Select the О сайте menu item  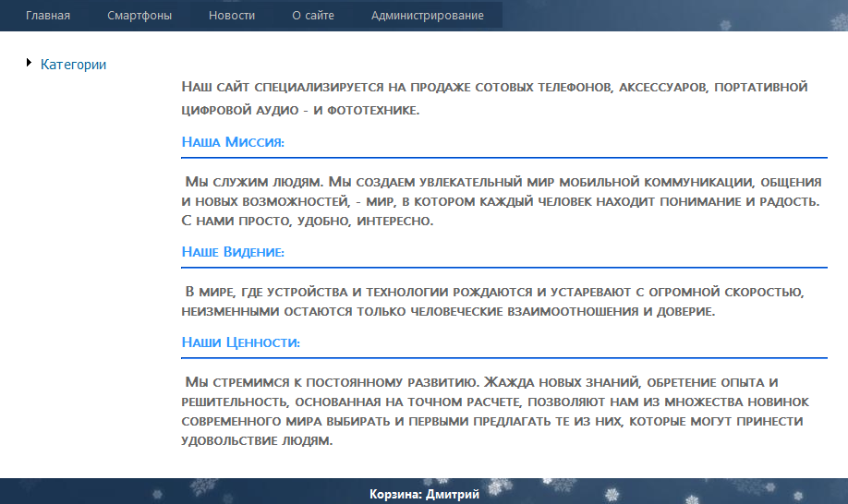313,15
